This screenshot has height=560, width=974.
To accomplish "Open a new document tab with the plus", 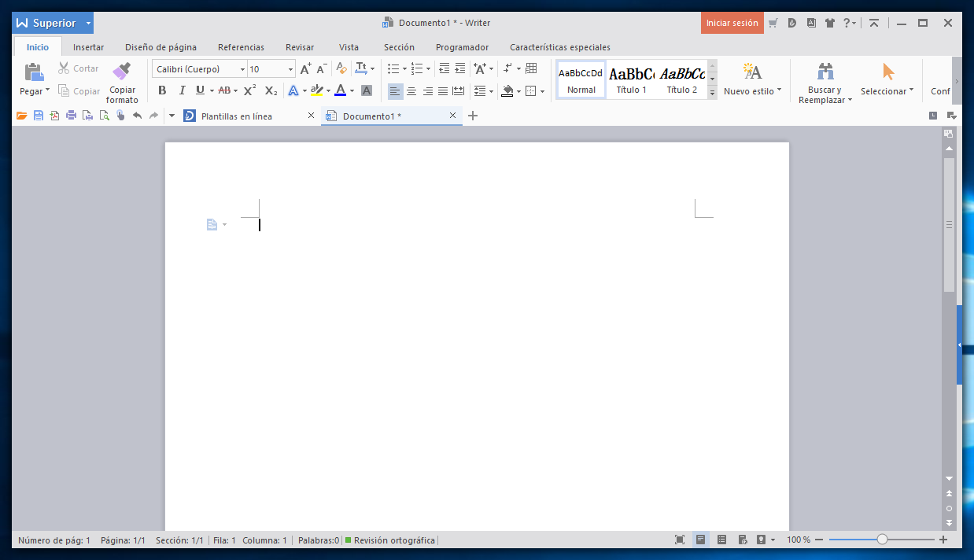I will point(472,116).
